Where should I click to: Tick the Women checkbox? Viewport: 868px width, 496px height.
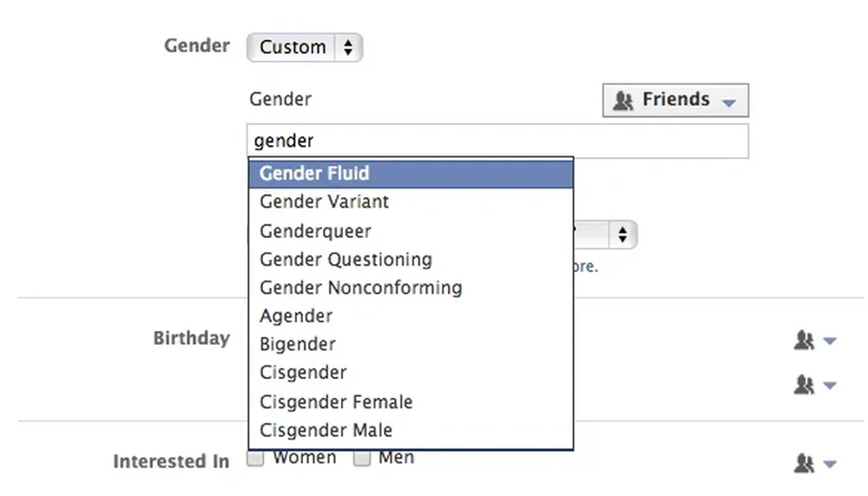coord(255,459)
